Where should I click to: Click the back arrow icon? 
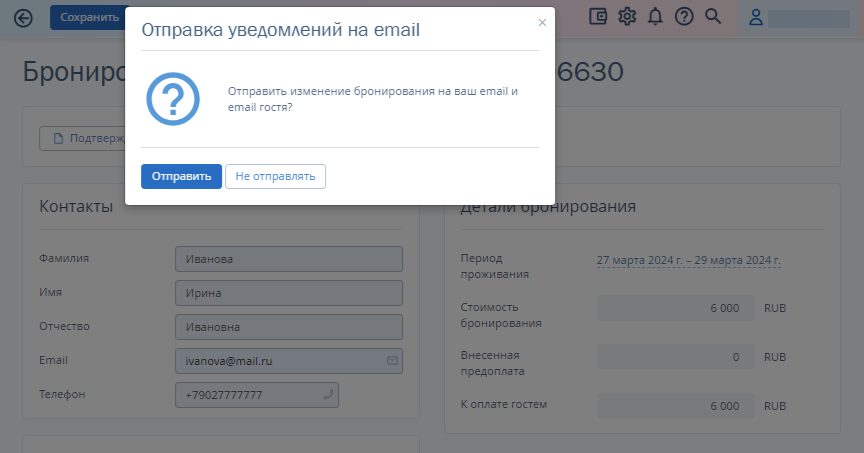pos(23,18)
